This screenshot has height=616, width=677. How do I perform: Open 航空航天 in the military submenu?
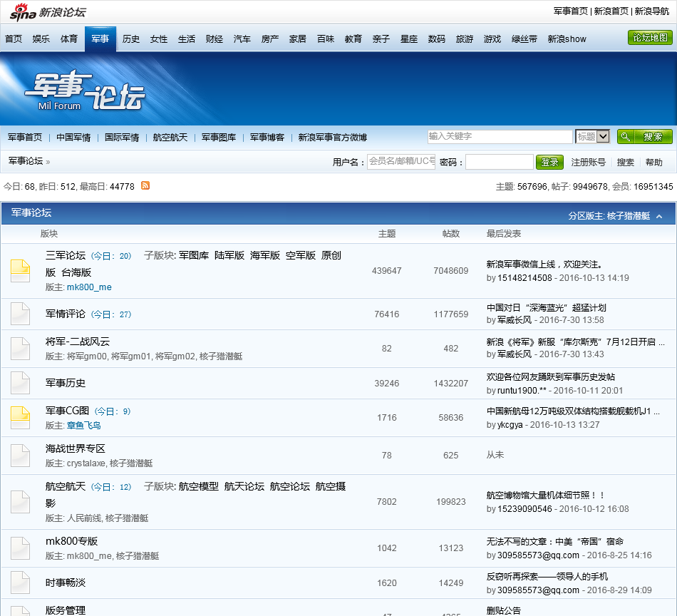click(x=170, y=137)
